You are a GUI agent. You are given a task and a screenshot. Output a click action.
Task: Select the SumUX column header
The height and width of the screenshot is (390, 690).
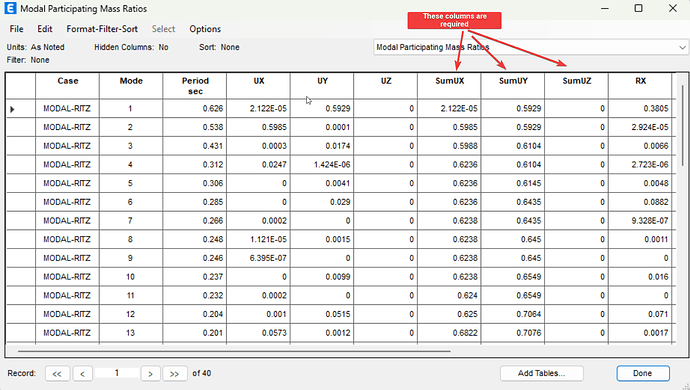tap(449, 86)
